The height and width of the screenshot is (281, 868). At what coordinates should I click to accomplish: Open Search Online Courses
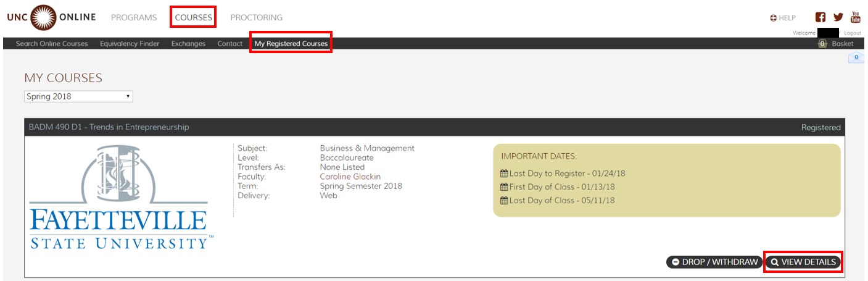tap(52, 44)
